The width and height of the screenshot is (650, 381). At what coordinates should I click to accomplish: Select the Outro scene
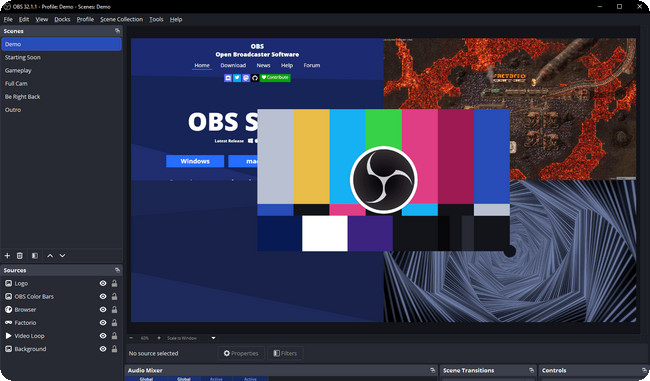[x=61, y=109]
